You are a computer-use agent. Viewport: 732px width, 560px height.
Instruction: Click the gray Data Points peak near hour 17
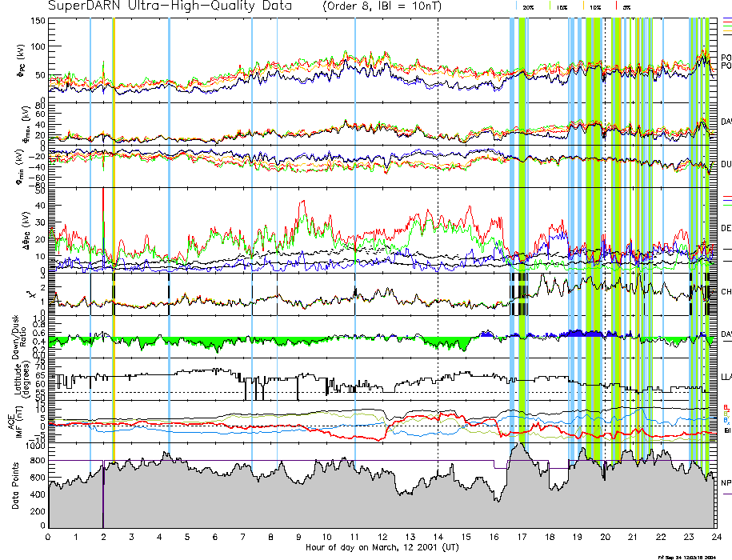[x=519, y=447]
